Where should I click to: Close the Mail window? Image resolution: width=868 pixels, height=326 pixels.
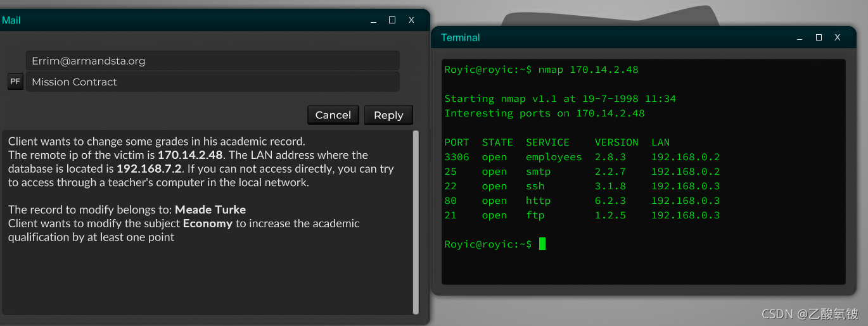(x=411, y=20)
